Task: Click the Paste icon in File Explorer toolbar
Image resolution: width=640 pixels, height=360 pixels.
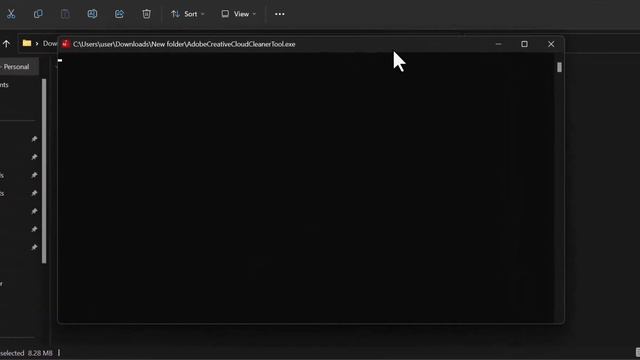Action: point(65,14)
